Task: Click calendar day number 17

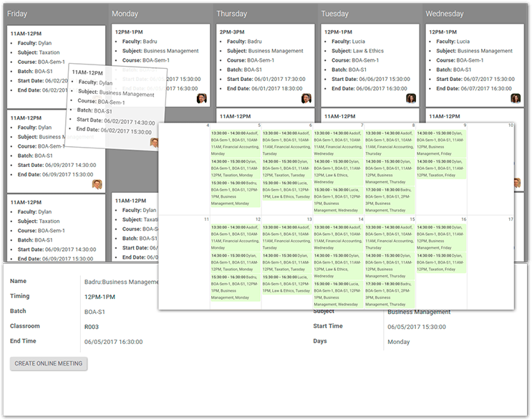Action: (x=511, y=219)
